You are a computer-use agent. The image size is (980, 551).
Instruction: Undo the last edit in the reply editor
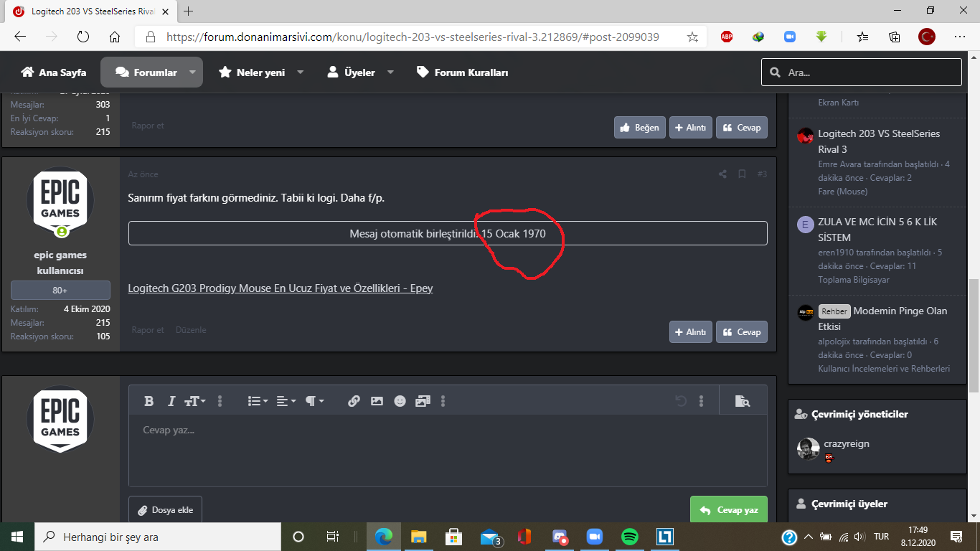[681, 401]
